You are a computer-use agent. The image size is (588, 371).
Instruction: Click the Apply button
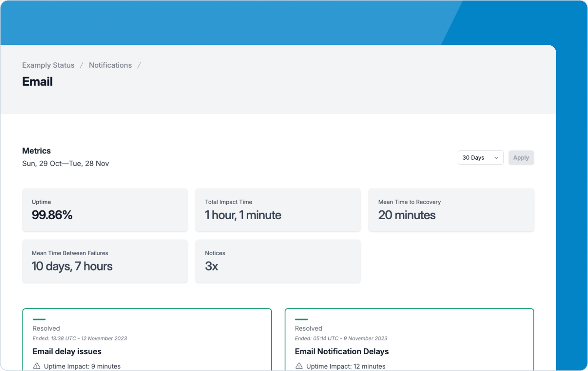(521, 158)
